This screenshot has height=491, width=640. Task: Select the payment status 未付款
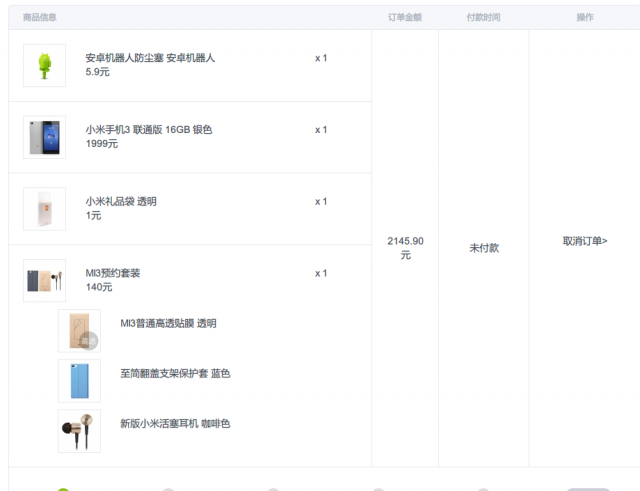(x=484, y=248)
